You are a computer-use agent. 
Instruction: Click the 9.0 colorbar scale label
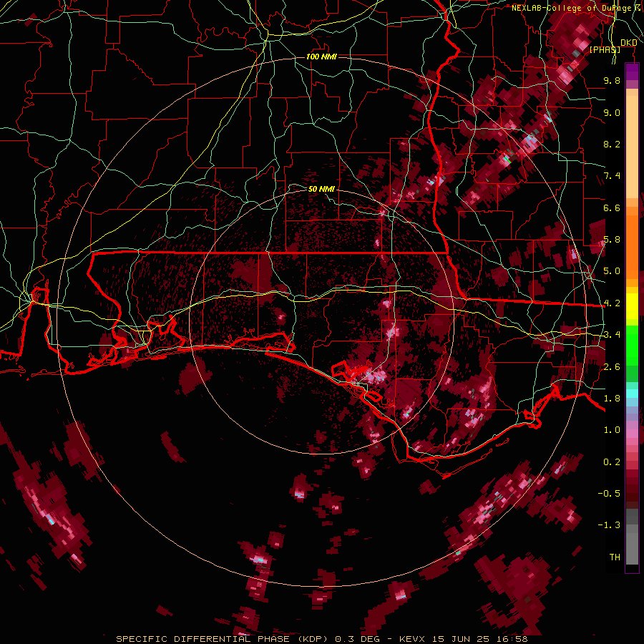612,113
